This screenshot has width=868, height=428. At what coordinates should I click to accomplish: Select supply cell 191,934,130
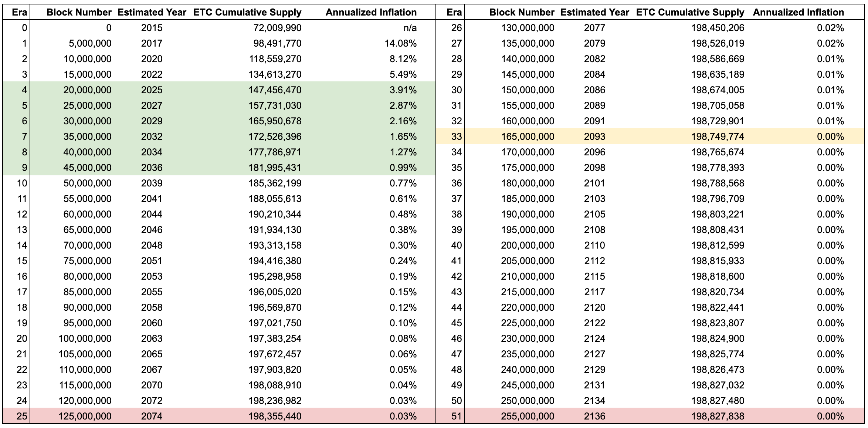click(275, 230)
